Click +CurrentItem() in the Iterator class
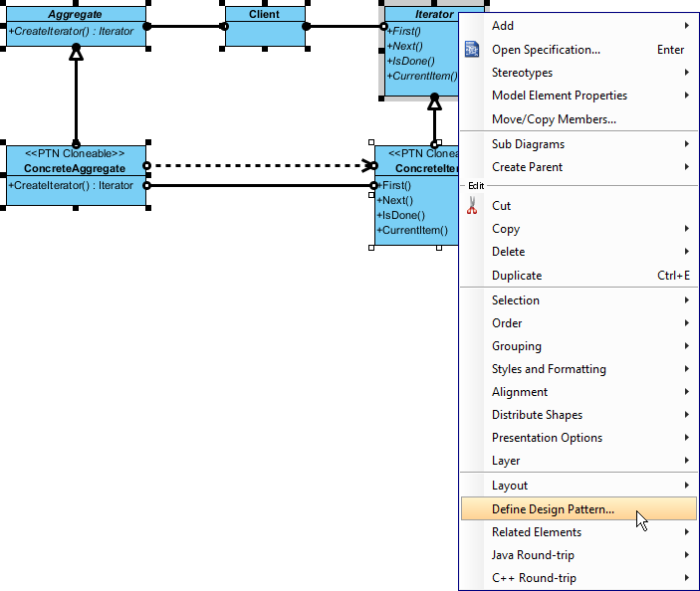Screen dimensions: 700x591 coord(422,76)
